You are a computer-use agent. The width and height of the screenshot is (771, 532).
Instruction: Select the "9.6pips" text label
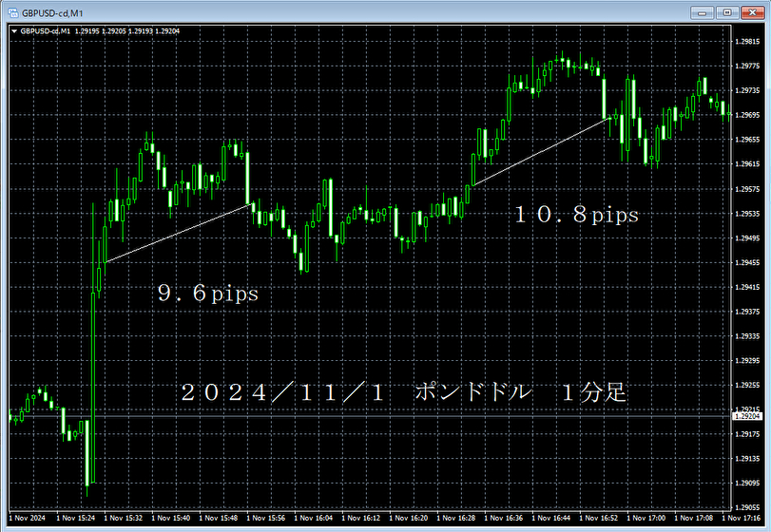(207, 294)
